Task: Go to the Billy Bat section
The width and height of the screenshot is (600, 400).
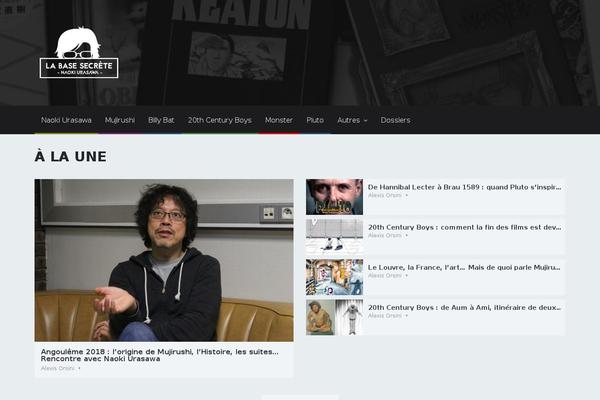Action: [161, 120]
